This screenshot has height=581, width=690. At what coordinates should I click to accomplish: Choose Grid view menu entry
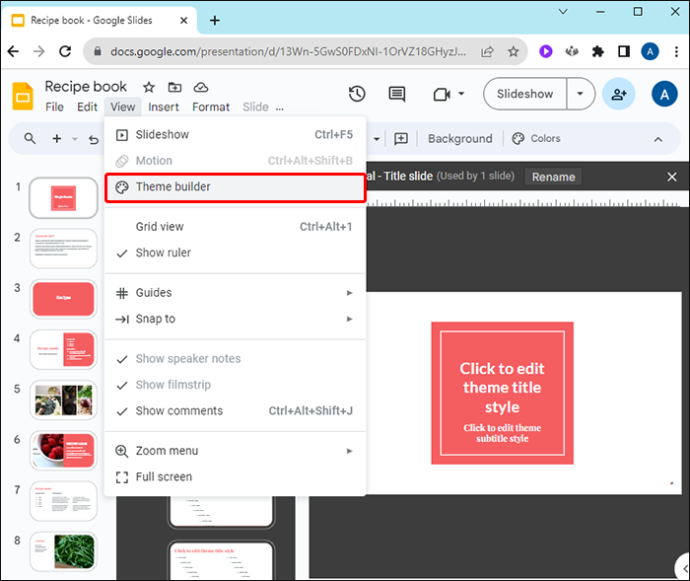(x=235, y=227)
